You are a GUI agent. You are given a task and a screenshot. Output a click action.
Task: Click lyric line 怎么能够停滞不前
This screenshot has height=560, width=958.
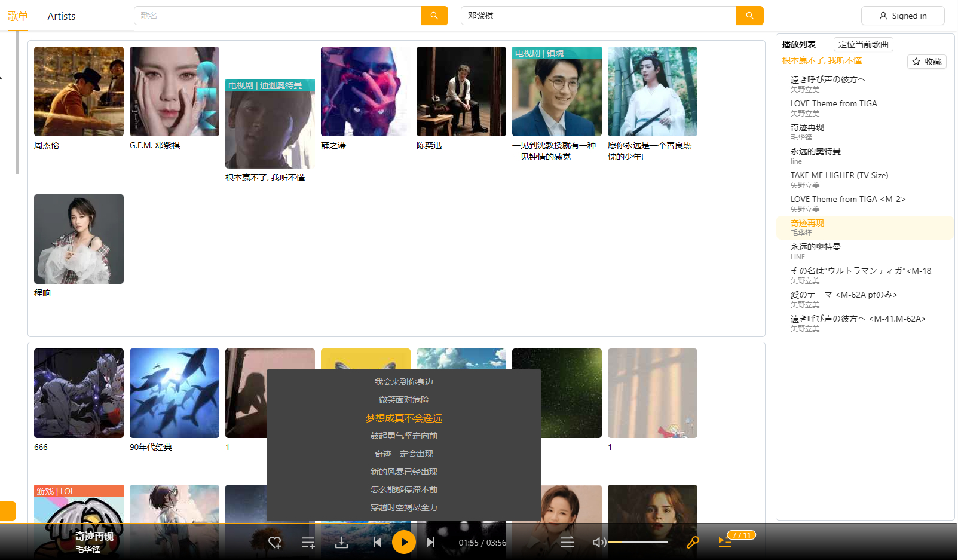pyautogui.click(x=404, y=489)
